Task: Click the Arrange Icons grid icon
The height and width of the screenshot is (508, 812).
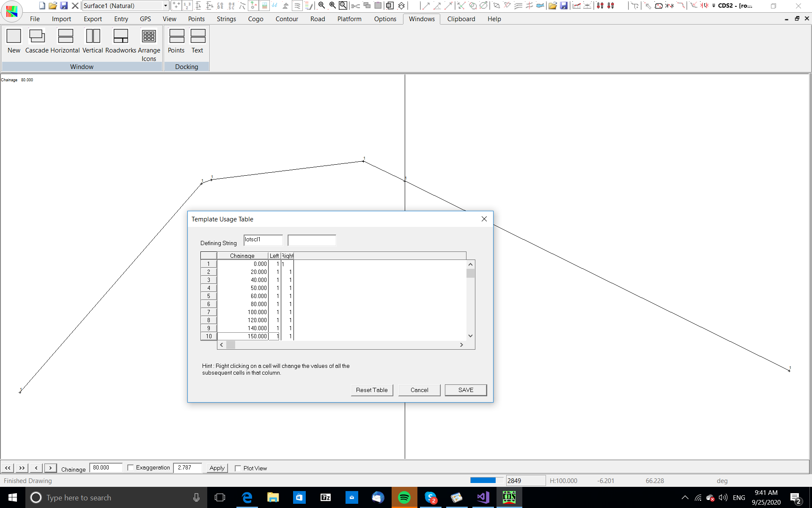Action: 148,36
